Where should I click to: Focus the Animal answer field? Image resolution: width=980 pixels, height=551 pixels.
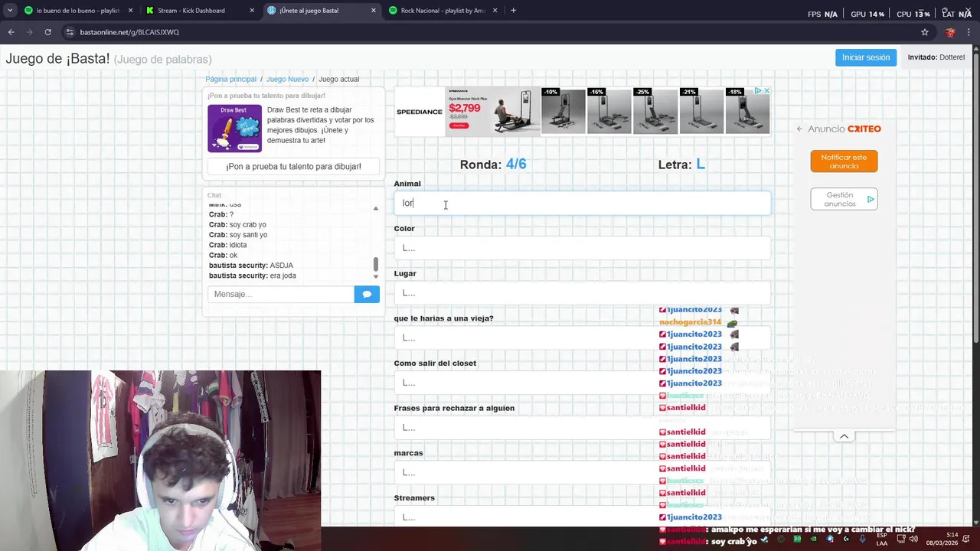pos(582,203)
